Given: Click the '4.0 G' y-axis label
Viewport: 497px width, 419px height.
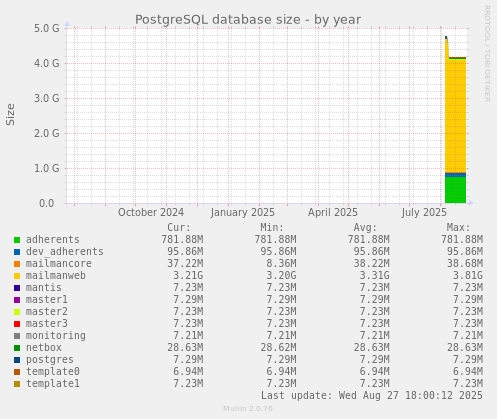Looking at the screenshot, I should coord(47,63).
